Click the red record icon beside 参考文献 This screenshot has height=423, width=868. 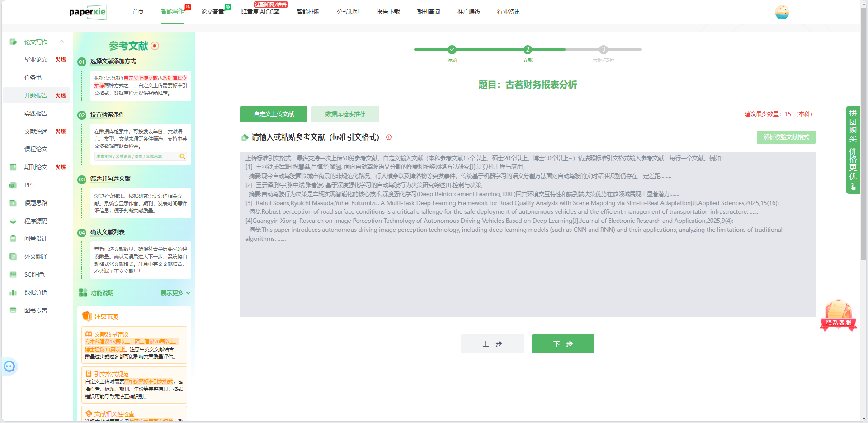click(x=155, y=46)
